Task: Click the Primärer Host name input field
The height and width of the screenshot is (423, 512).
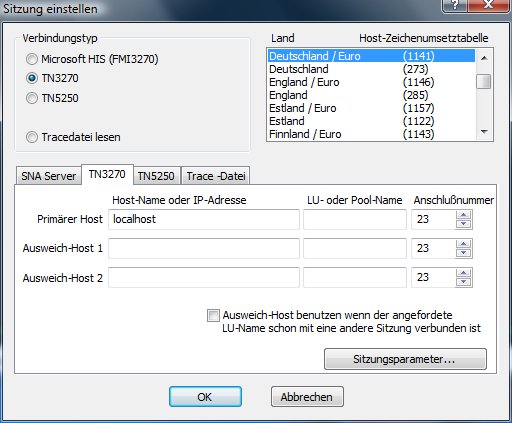Action: 204,219
